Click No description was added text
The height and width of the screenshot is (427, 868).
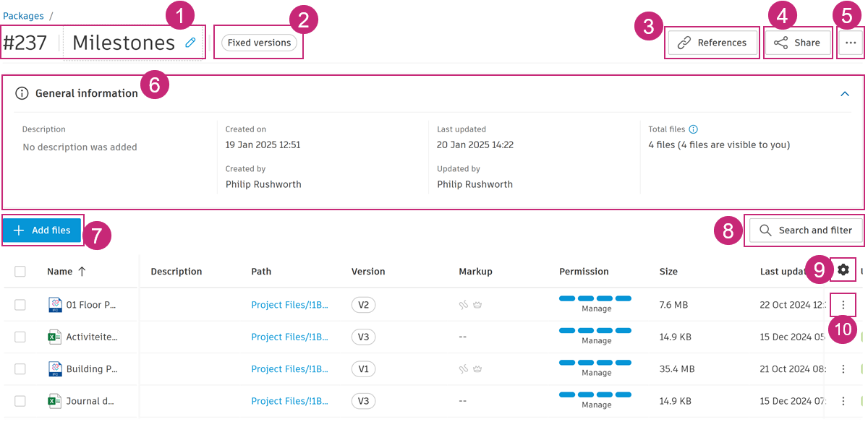click(x=80, y=147)
